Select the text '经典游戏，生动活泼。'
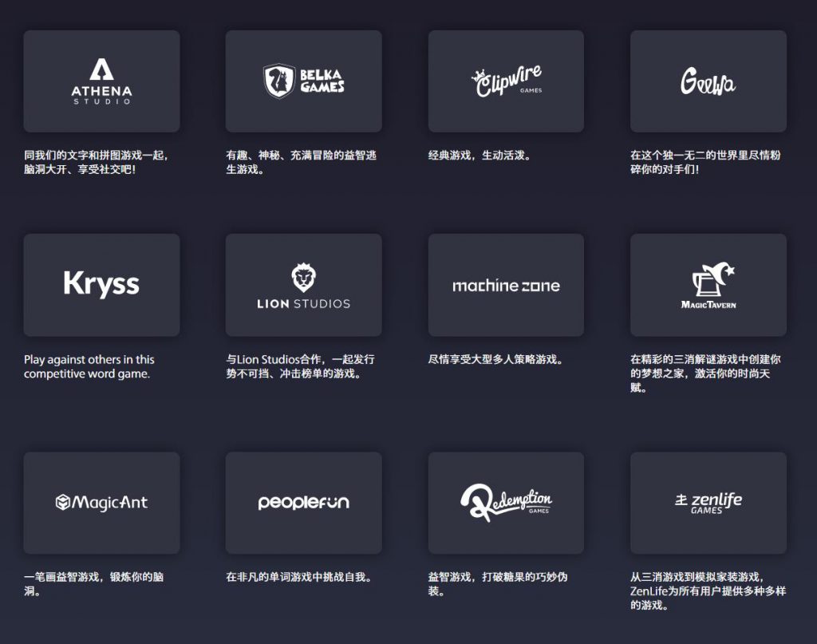 pos(480,156)
